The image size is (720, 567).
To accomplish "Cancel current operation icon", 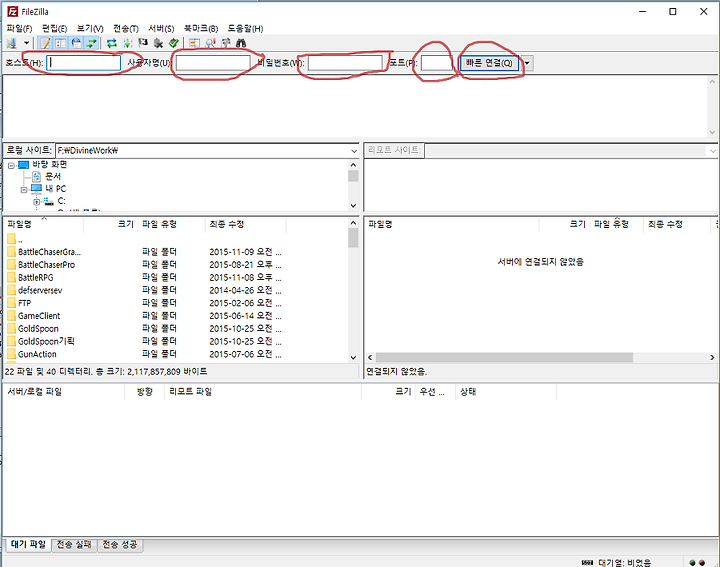I will click(x=143, y=43).
